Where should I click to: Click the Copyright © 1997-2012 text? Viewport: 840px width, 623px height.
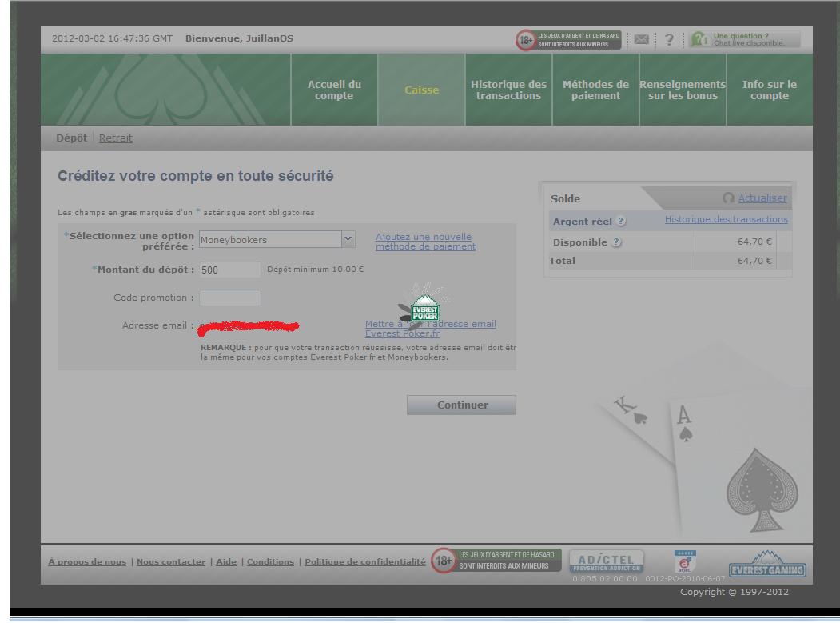734,592
